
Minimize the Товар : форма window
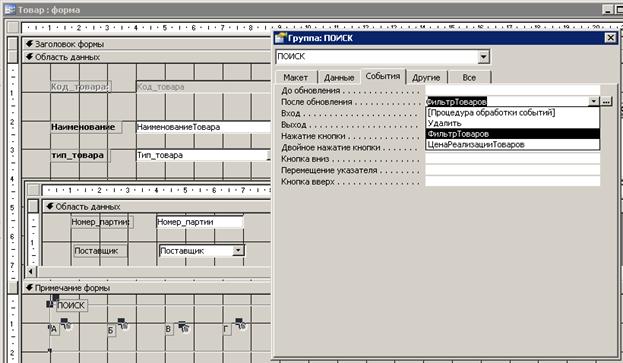[607, 10]
